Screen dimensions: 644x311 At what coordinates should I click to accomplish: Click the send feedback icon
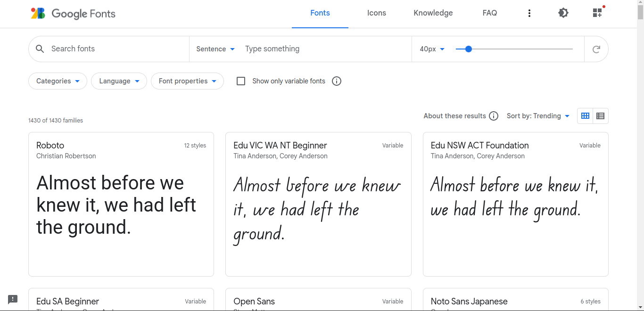coord(13,299)
